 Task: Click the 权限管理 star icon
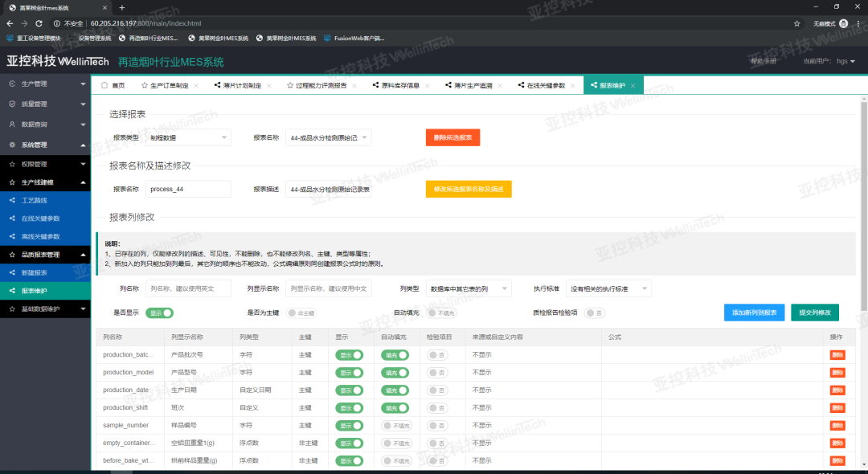(12, 164)
